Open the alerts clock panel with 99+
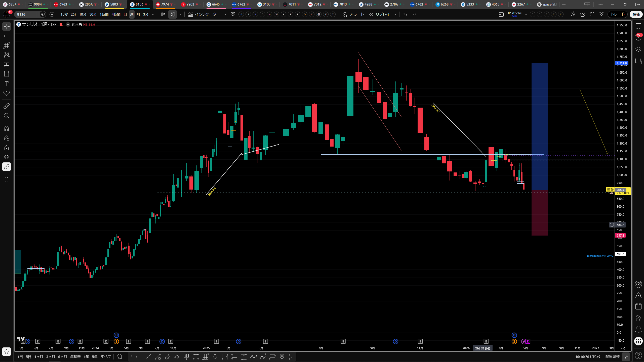Viewport: 644px width, 362px height. [x=638, y=37]
